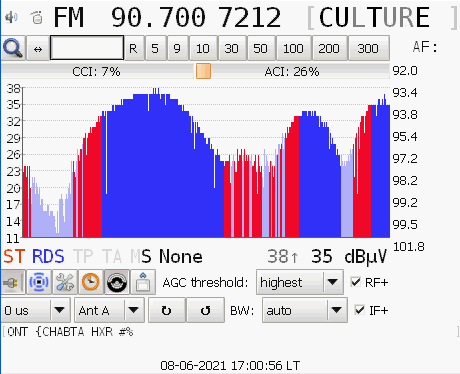Click the date and time status text
This screenshot has height=374, width=460.
tap(230, 366)
